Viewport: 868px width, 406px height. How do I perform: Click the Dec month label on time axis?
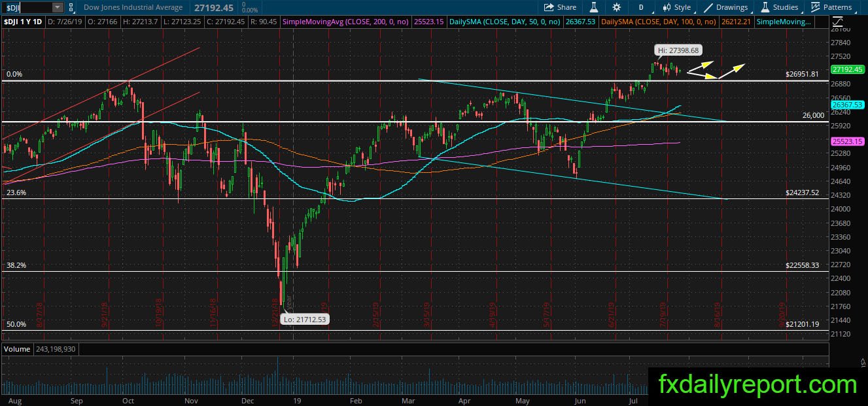pyautogui.click(x=247, y=399)
